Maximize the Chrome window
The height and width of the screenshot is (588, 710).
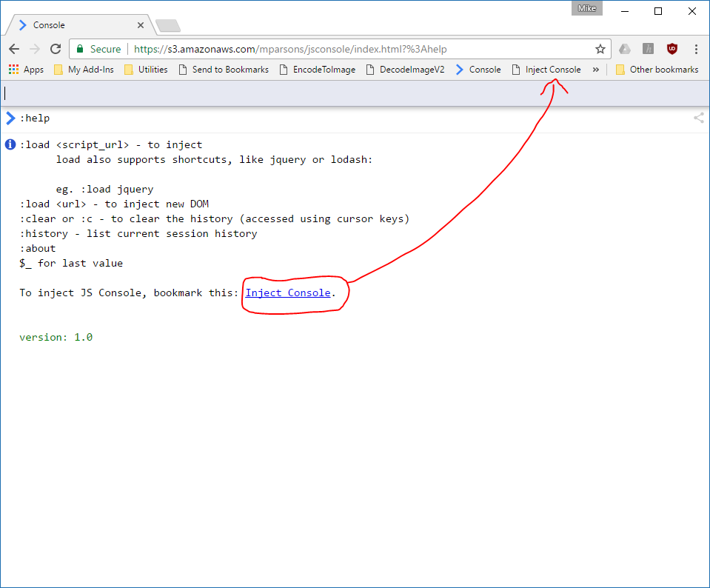[x=658, y=11]
